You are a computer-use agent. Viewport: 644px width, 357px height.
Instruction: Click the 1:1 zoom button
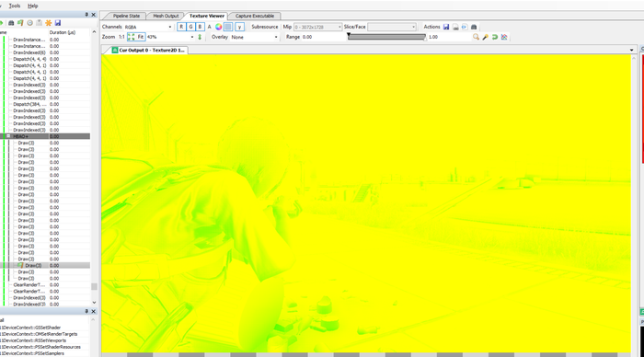(121, 37)
